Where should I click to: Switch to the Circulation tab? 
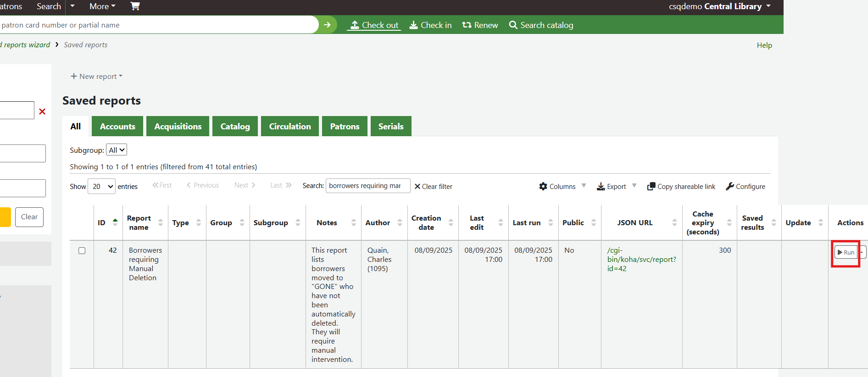click(289, 126)
